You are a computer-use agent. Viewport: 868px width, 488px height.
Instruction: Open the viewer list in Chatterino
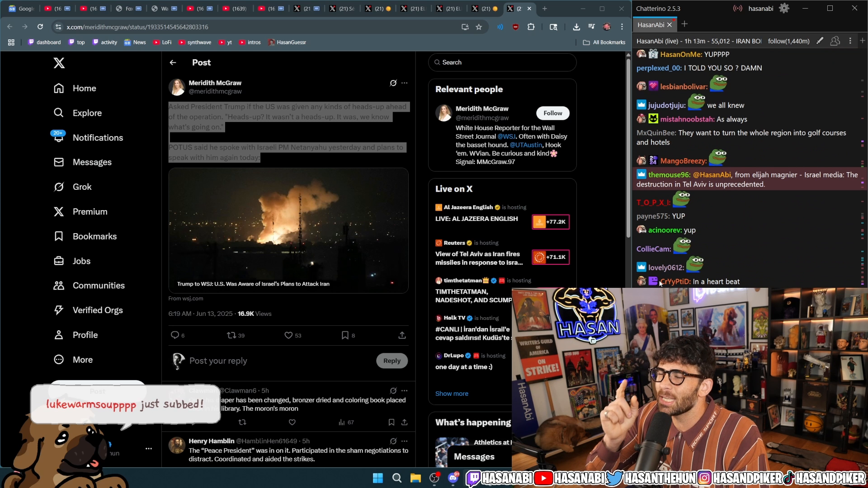click(835, 41)
